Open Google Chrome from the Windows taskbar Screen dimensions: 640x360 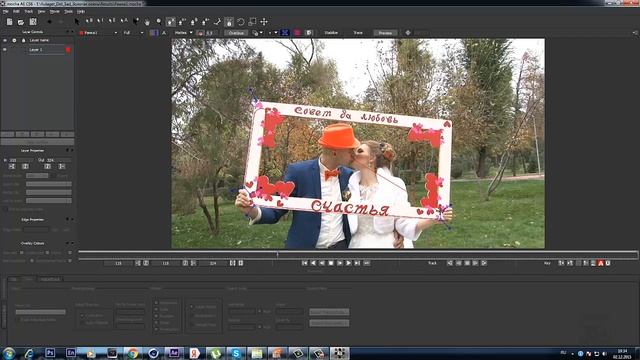pyautogui.click(x=133, y=353)
